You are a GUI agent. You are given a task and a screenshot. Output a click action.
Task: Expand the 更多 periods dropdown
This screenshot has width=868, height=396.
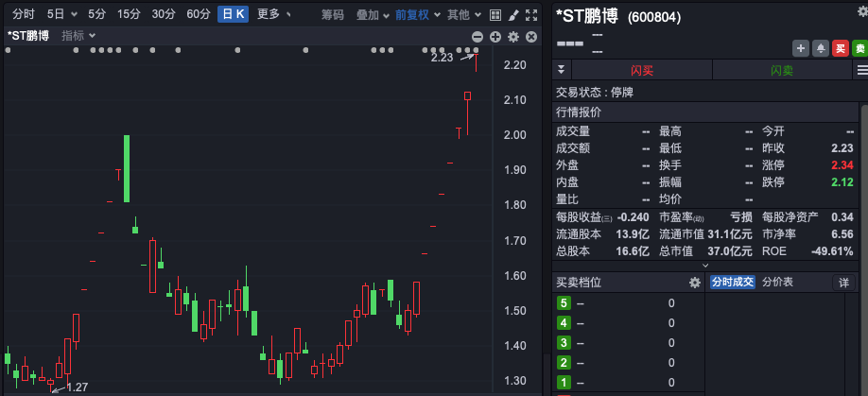[x=273, y=14]
